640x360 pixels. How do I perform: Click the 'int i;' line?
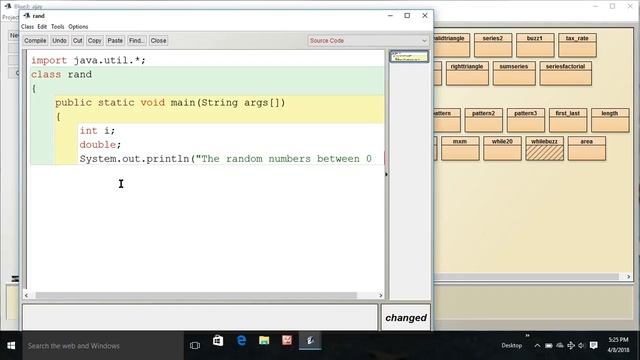pyautogui.click(x=97, y=131)
